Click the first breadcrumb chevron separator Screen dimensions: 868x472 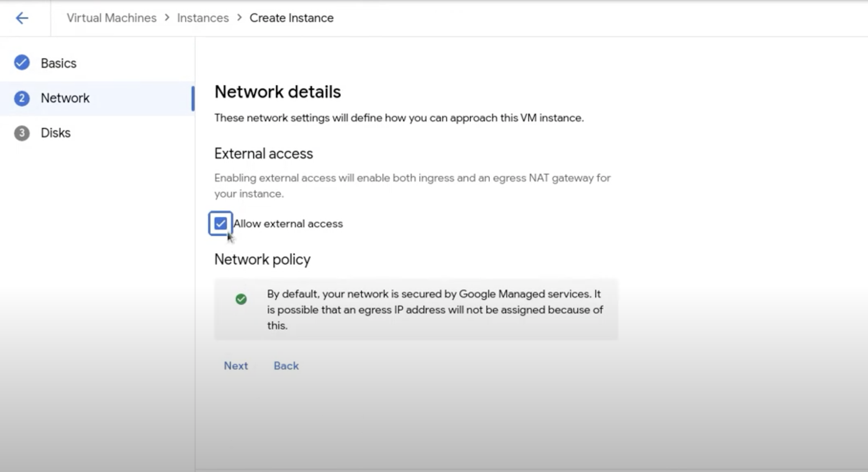[x=167, y=18]
